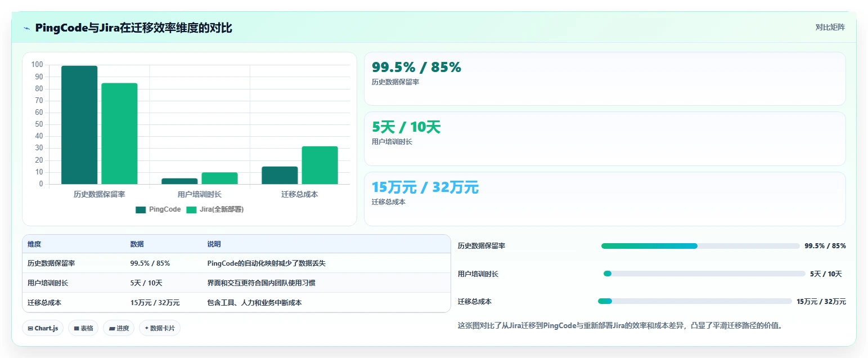Screen dimensions: 868x358
Task: Click the 15万元 / 32万元 progress value
Action: tap(821, 302)
